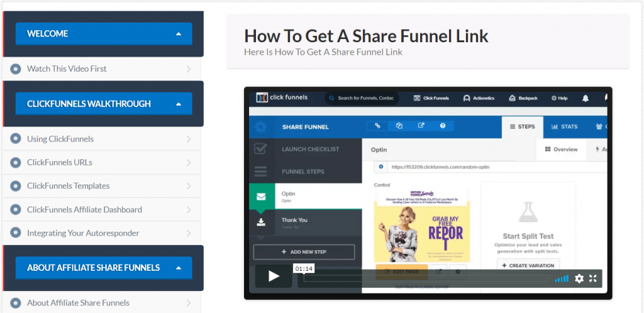
Task: Open the Help menu in video
Action: pyautogui.click(x=559, y=98)
